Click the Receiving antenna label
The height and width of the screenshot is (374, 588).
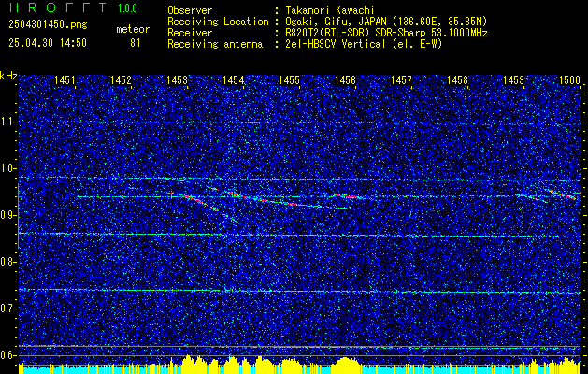pyautogui.click(x=215, y=44)
